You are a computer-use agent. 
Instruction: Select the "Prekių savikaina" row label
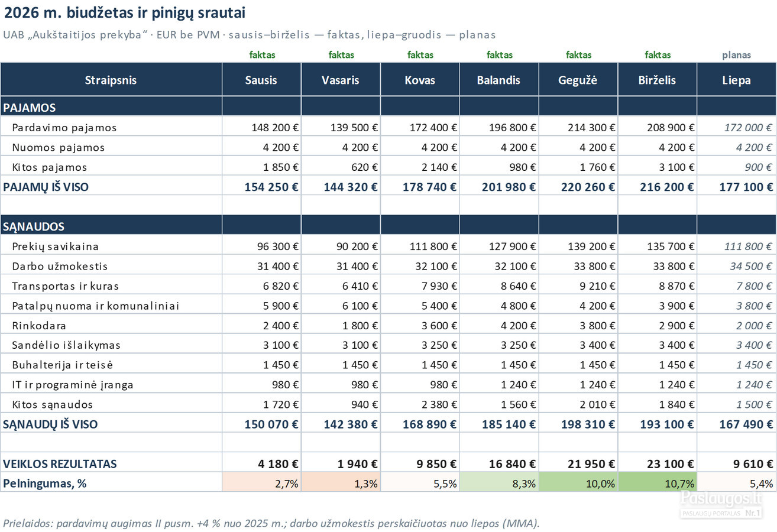tap(56, 246)
